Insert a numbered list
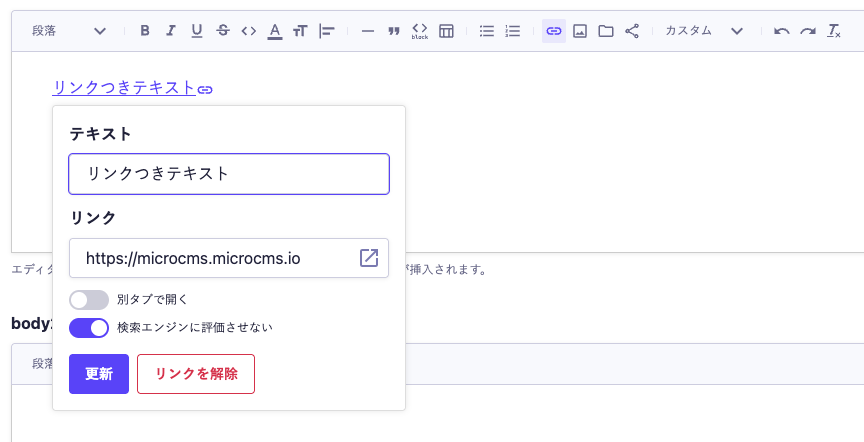The height and width of the screenshot is (442, 864). click(513, 31)
